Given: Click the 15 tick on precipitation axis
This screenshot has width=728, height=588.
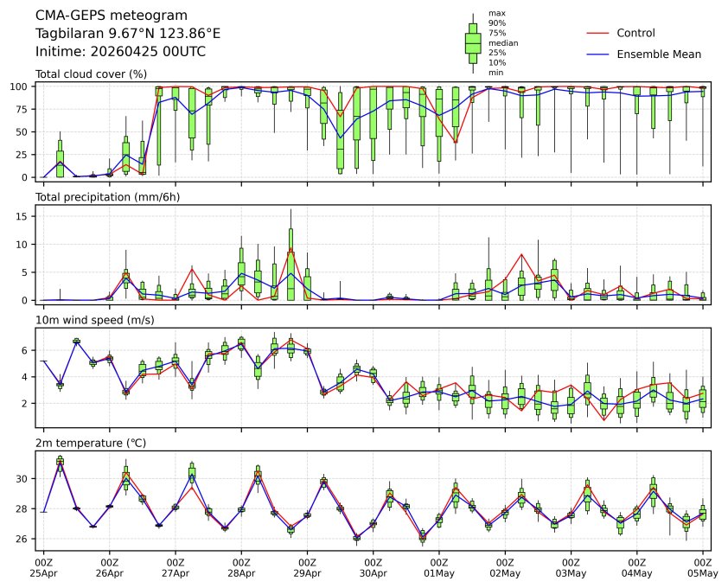Looking at the screenshot, I should point(24,216).
